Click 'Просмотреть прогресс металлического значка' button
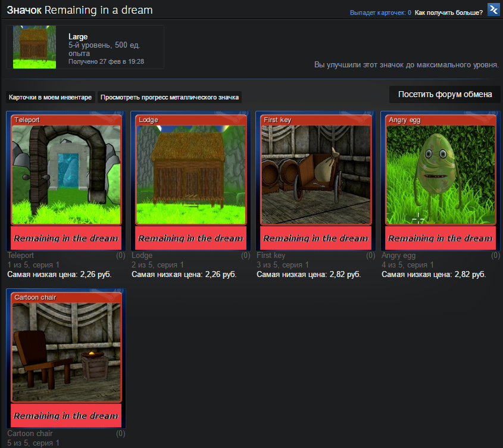This screenshot has width=503, height=448. [x=170, y=97]
